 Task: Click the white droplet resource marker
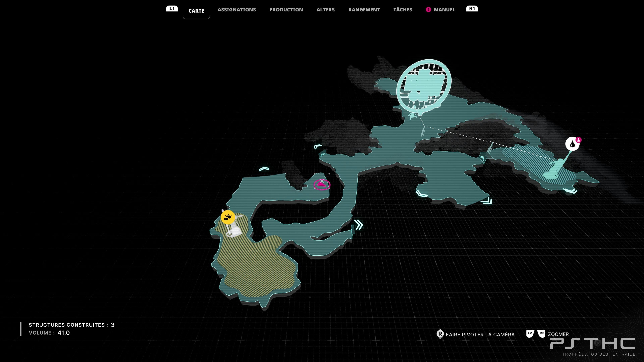[x=572, y=144]
